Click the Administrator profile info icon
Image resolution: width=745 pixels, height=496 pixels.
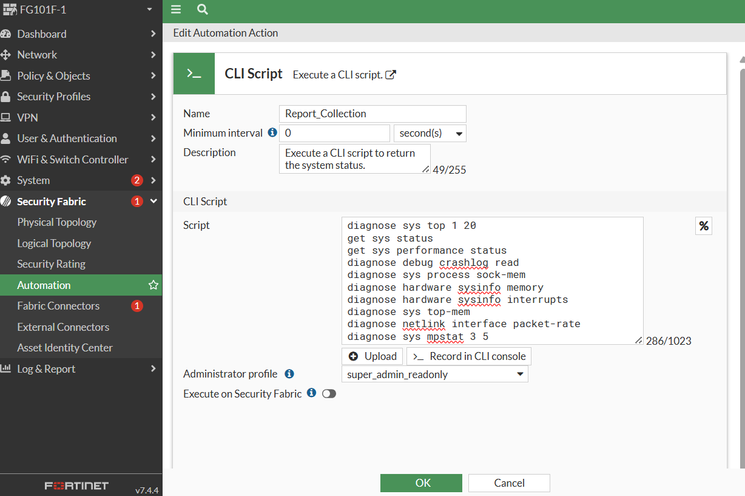[289, 374]
